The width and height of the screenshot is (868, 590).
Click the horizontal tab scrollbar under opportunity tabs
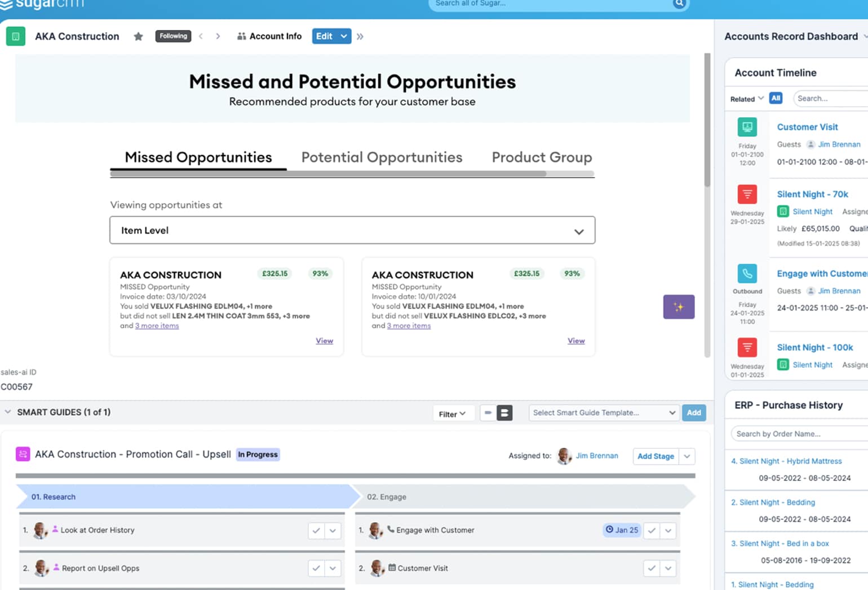click(328, 174)
